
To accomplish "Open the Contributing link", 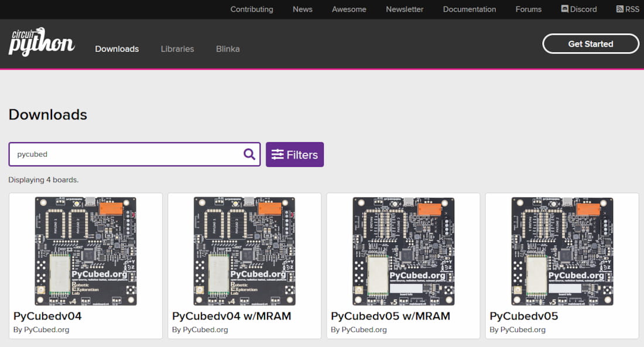I will click(x=252, y=9).
